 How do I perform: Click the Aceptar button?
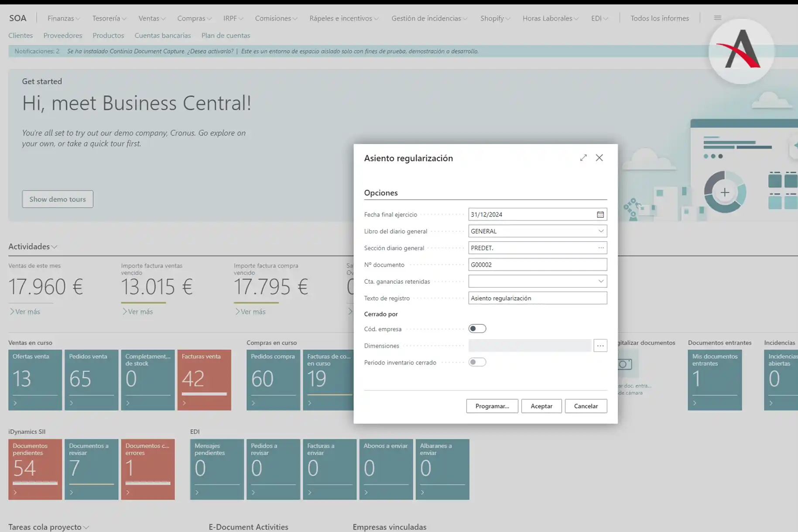[541, 406]
